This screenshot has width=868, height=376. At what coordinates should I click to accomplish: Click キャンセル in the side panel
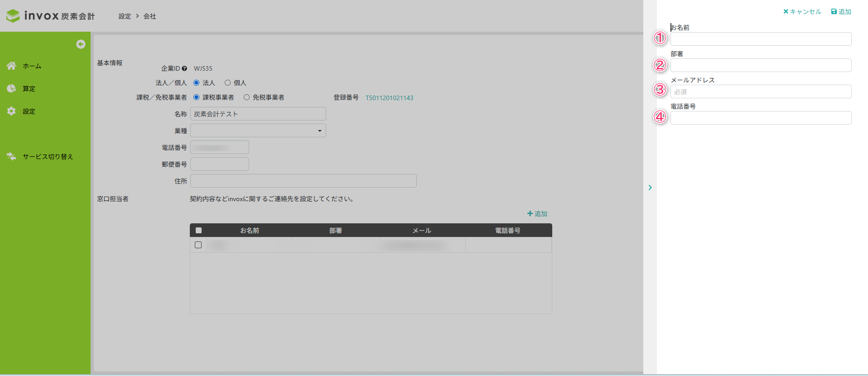click(802, 12)
